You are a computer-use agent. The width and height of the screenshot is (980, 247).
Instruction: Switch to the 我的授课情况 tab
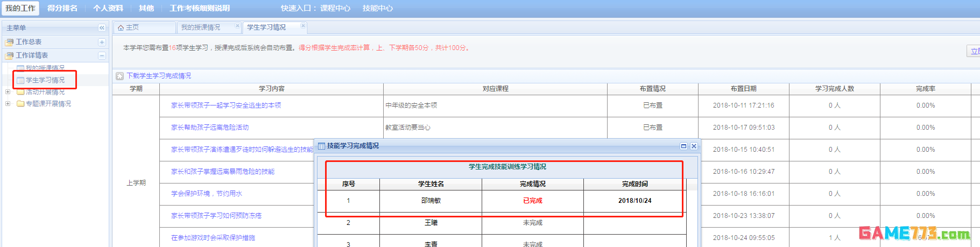click(201, 27)
